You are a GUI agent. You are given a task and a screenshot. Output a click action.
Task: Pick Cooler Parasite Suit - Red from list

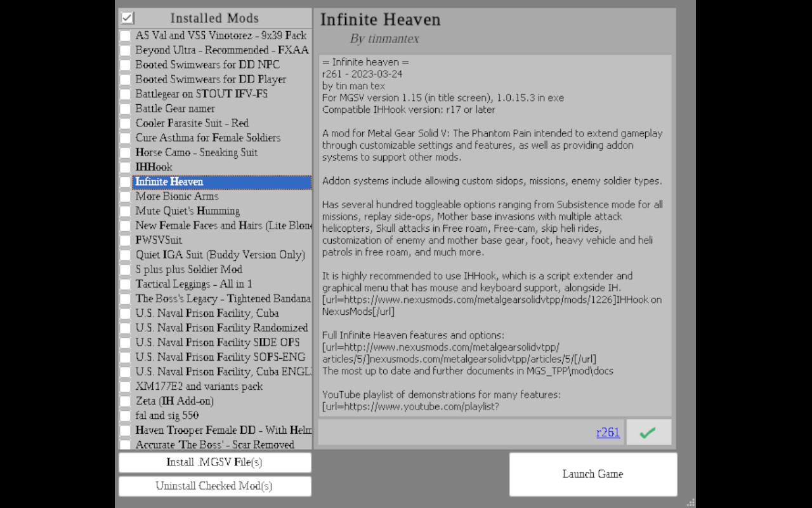(192, 123)
